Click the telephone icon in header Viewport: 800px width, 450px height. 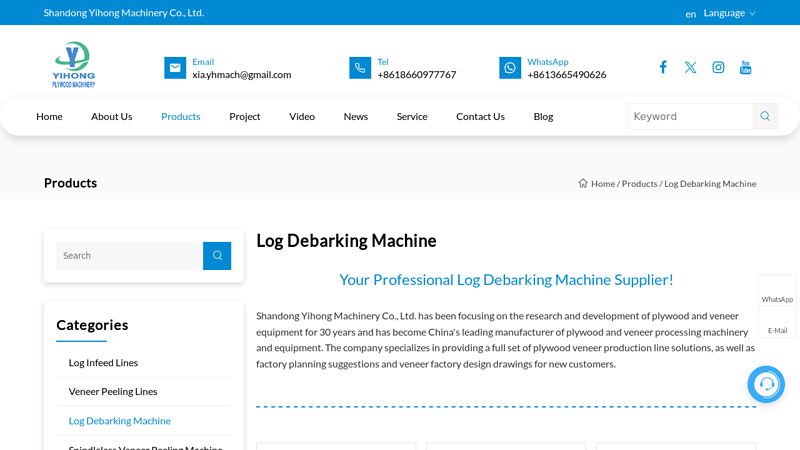(x=360, y=68)
